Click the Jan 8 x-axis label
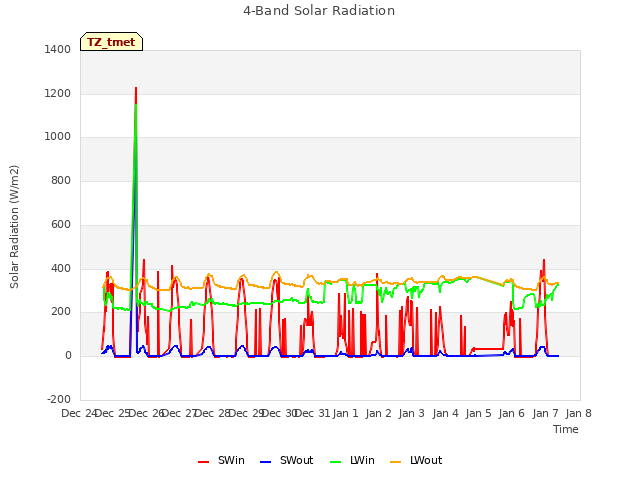Viewport: 640px width, 480px height. pyautogui.click(x=578, y=413)
